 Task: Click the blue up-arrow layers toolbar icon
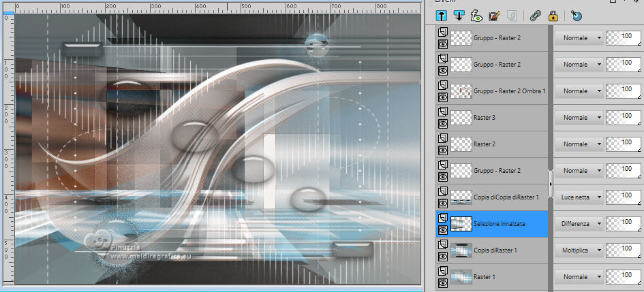click(442, 16)
